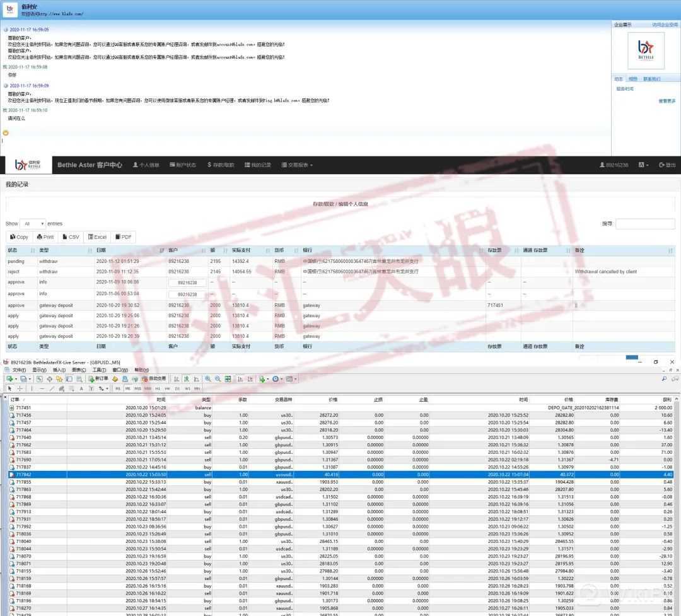Expand the 交易报表 dropdown in navbar
681x616 pixels.
coord(296,165)
